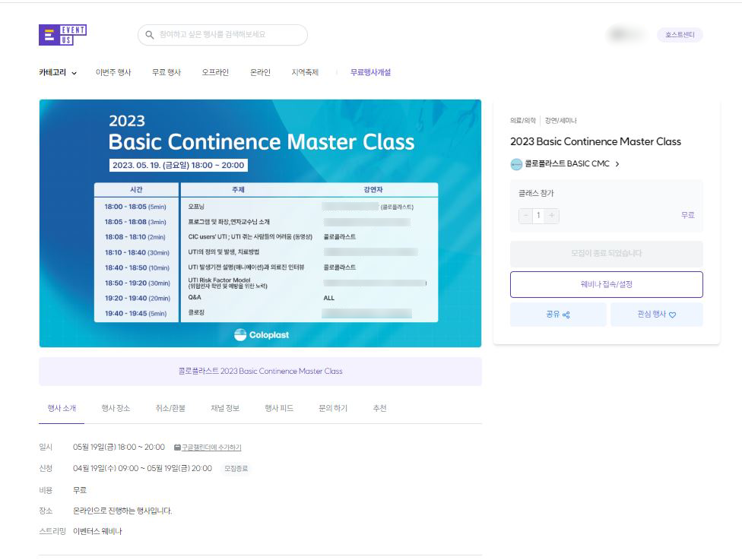Open the 웨비나 접속/설정 button

(606, 284)
